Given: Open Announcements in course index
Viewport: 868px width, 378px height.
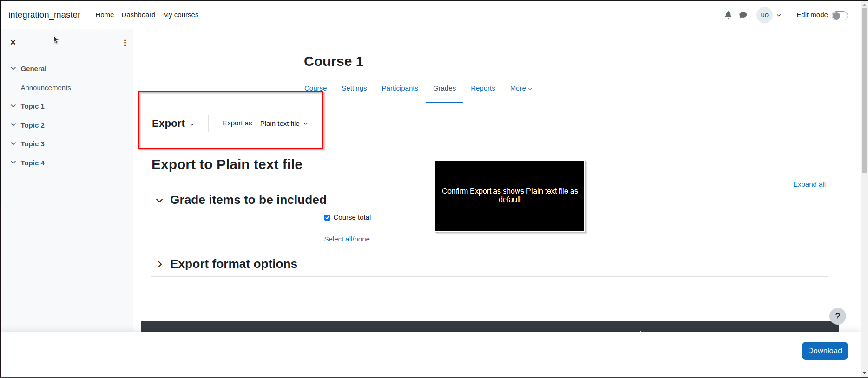Looking at the screenshot, I should tap(46, 88).
